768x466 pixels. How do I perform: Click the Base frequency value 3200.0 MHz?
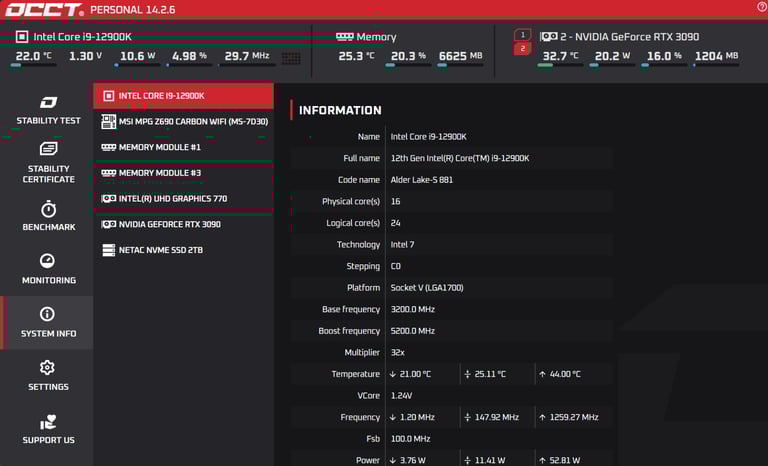(413, 309)
